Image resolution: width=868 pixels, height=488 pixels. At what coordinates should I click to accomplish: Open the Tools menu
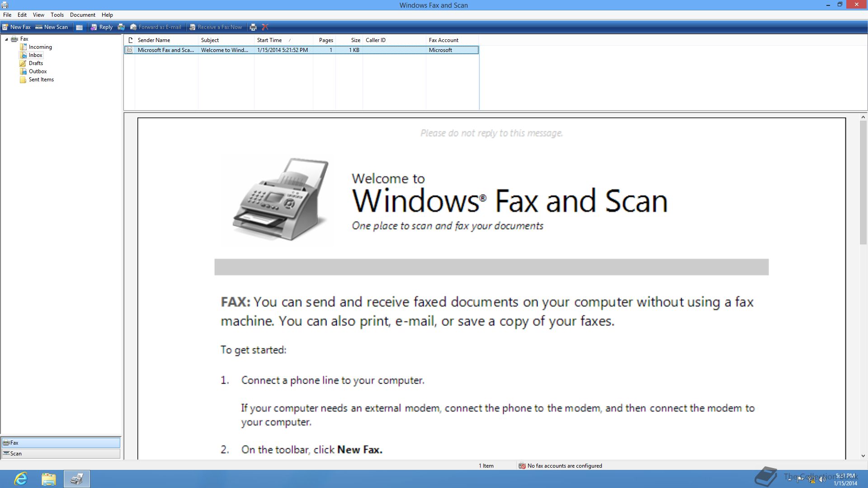(57, 15)
